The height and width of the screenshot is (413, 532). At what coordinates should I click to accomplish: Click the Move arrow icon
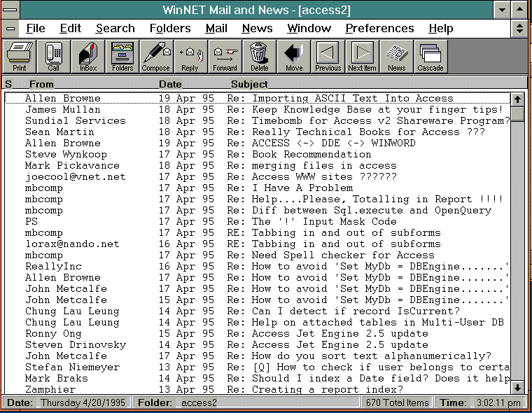point(293,56)
